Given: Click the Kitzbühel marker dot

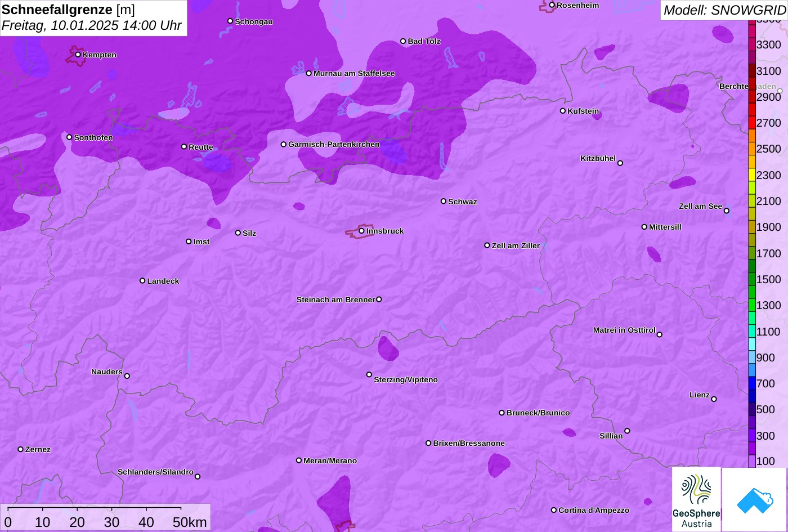Looking at the screenshot, I should point(620,163).
